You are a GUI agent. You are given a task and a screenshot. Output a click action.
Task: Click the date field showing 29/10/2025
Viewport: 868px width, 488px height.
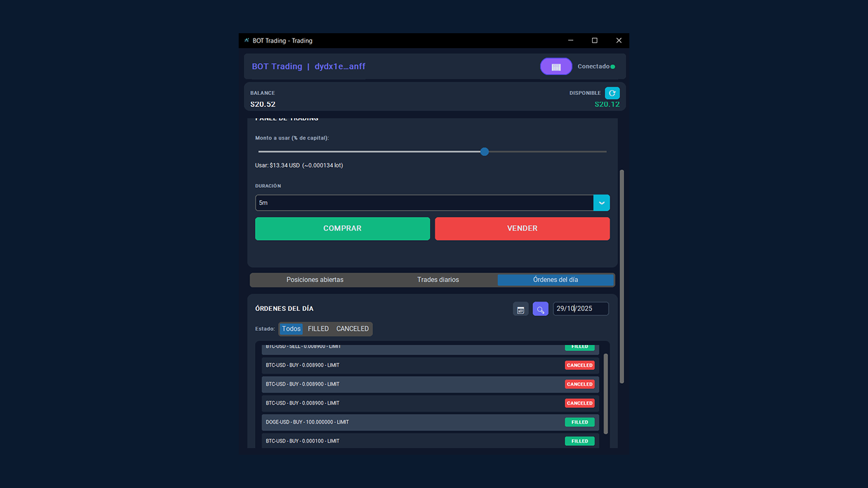click(x=580, y=309)
